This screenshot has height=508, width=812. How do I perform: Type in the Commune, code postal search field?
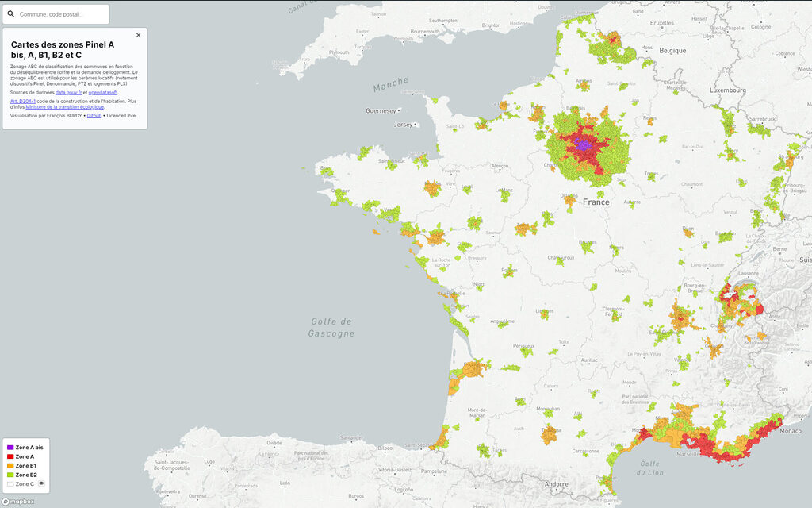62,14
